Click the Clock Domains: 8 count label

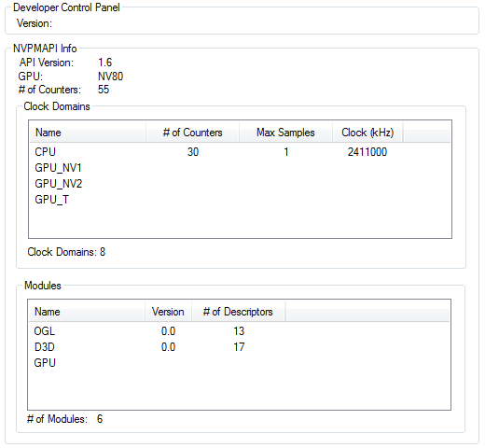pyautogui.click(x=66, y=252)
